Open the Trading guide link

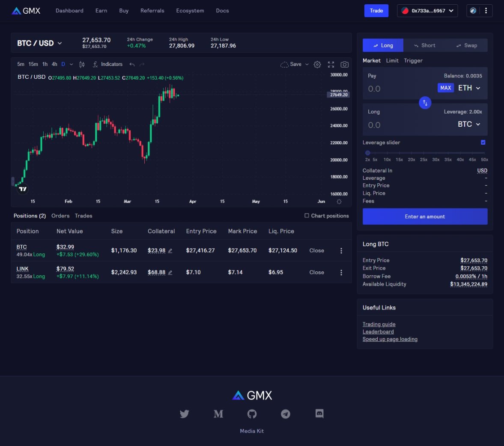coord(379,324)
